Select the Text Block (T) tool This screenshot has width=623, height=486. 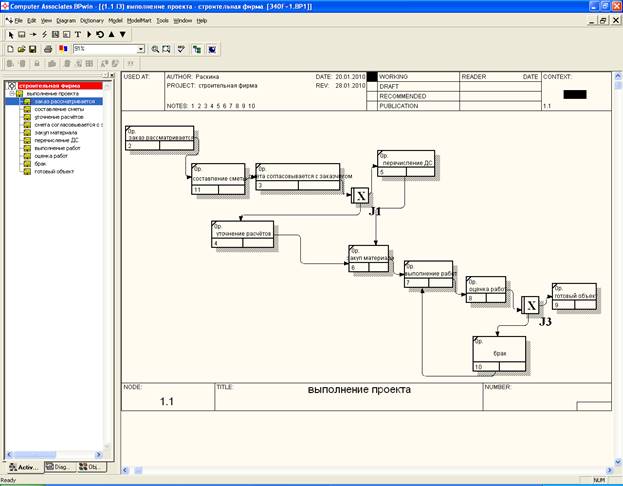(78, 35)
